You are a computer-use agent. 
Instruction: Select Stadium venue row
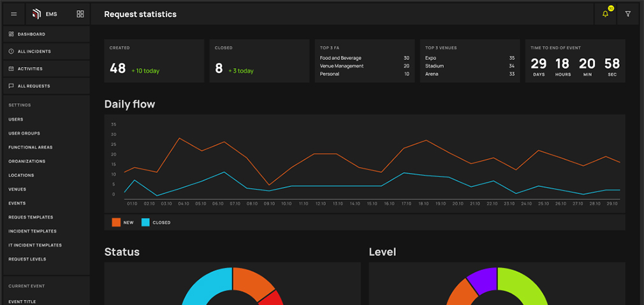coord(470,66)
